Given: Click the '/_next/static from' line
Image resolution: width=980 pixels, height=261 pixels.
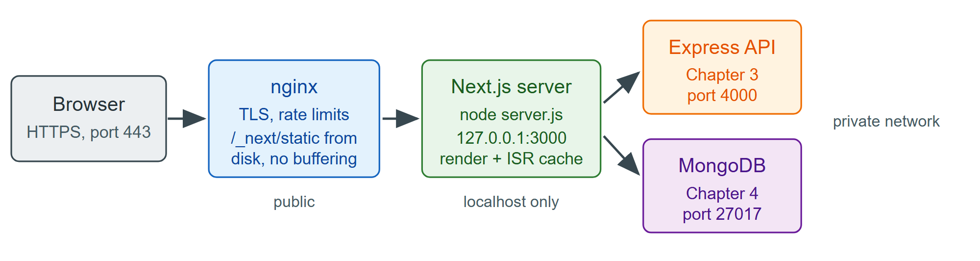Looking at the screenshot, I should click(x=294, y=138).
